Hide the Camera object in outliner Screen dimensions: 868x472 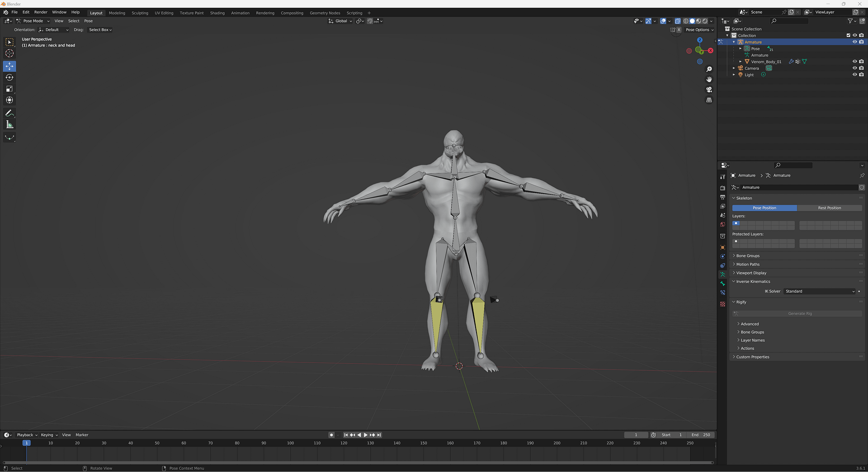tap(854, 68)
